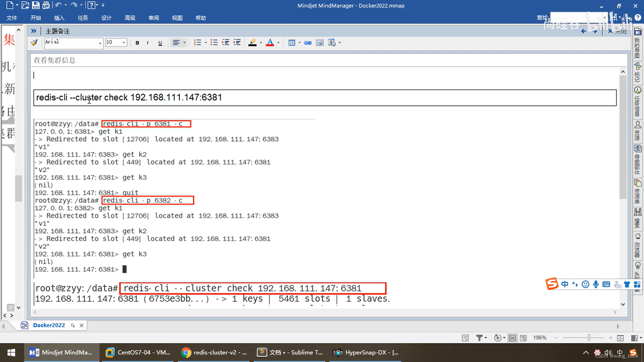Click the 关闭 button of the notes panel
Viewport: 644px width, 362px height.
click(617, 31)
